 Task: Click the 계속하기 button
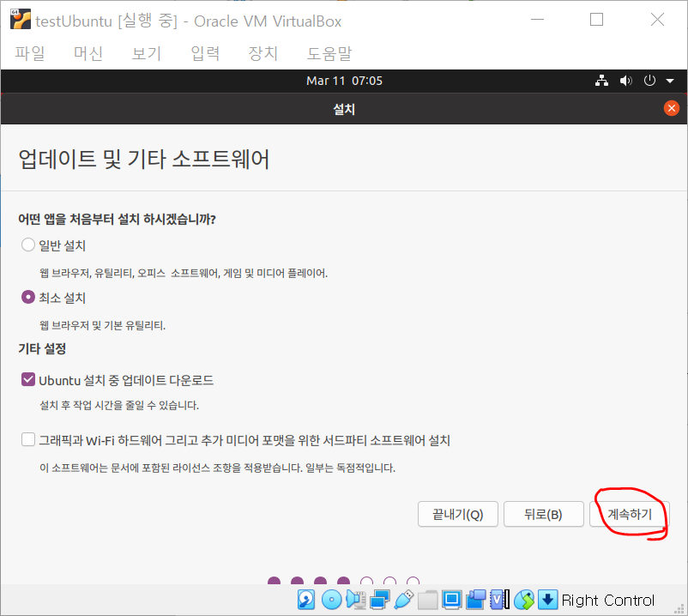pyautogui.click(x=629, y=514)
